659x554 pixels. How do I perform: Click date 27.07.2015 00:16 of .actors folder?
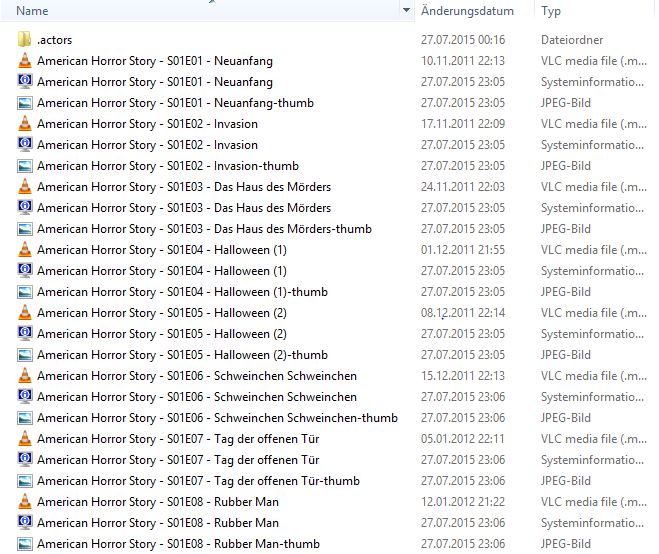coord(463,40)
